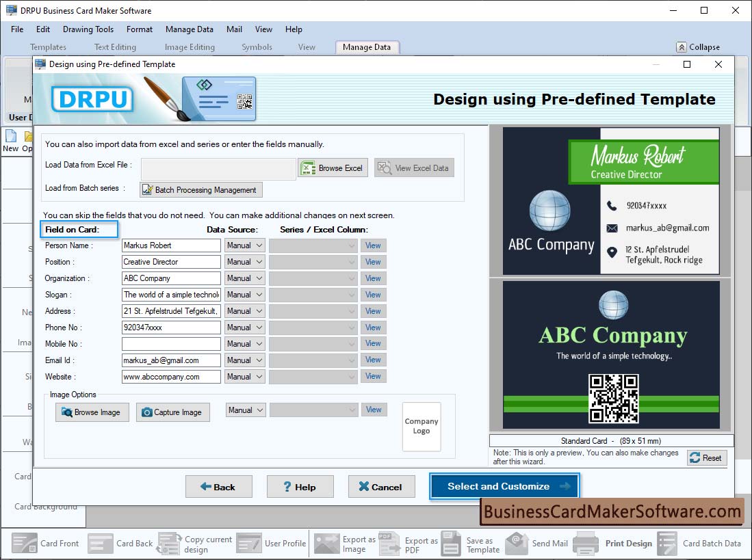
Task: Open the Manage Data menu in menu bar
Action: coord(189,29)
